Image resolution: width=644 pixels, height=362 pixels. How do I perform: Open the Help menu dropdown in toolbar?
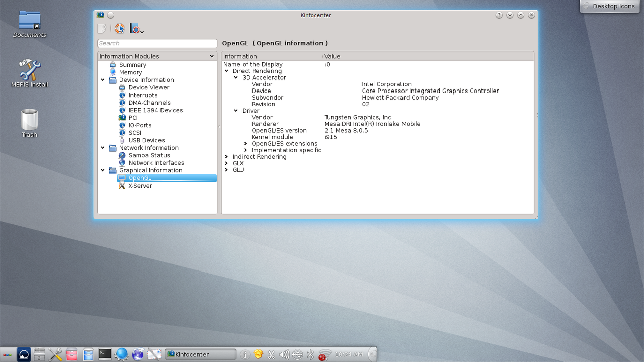click(x=137, y=29)
